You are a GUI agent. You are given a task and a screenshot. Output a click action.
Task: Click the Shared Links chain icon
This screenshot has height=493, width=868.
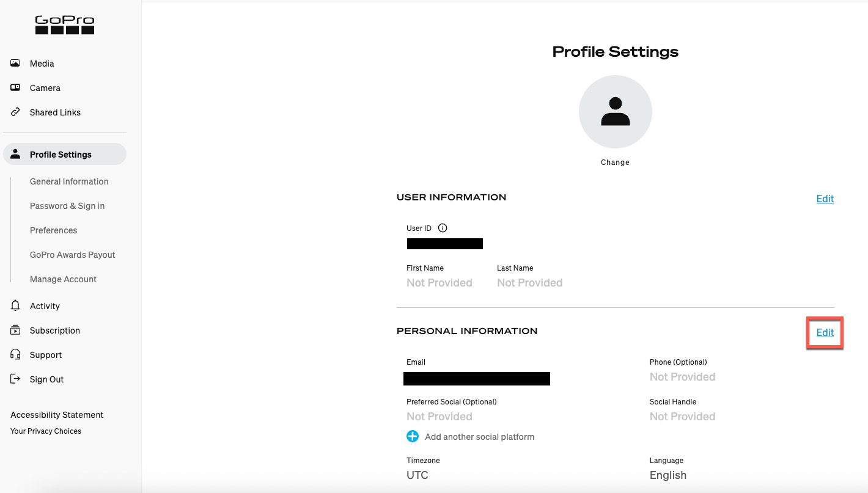[x=15, y=112]
